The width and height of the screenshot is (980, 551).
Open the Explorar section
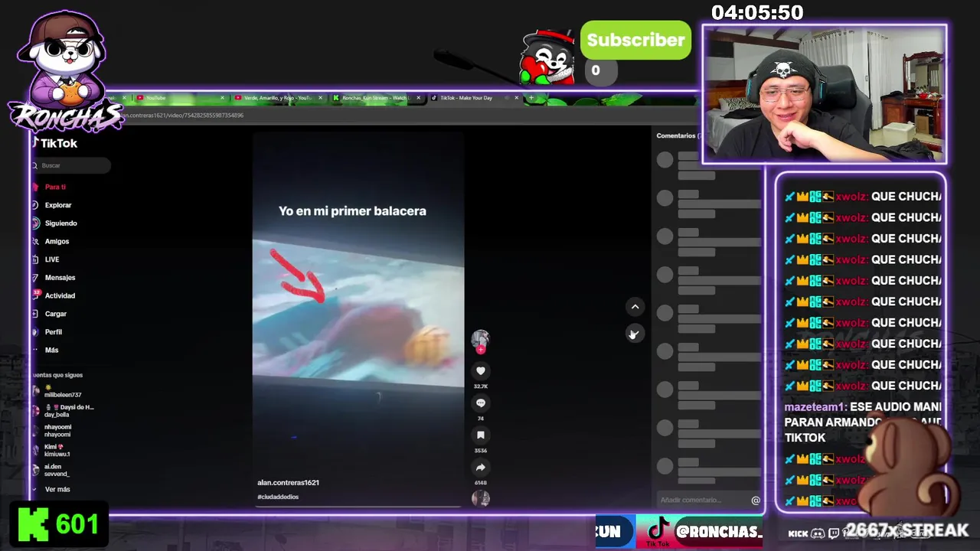tap(58, 205)
